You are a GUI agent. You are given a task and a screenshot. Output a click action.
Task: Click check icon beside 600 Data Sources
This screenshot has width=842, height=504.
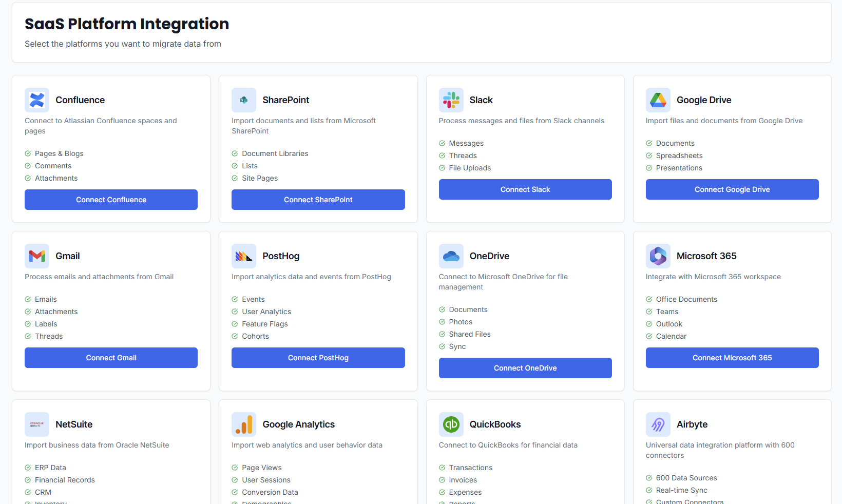click(649, 478)
